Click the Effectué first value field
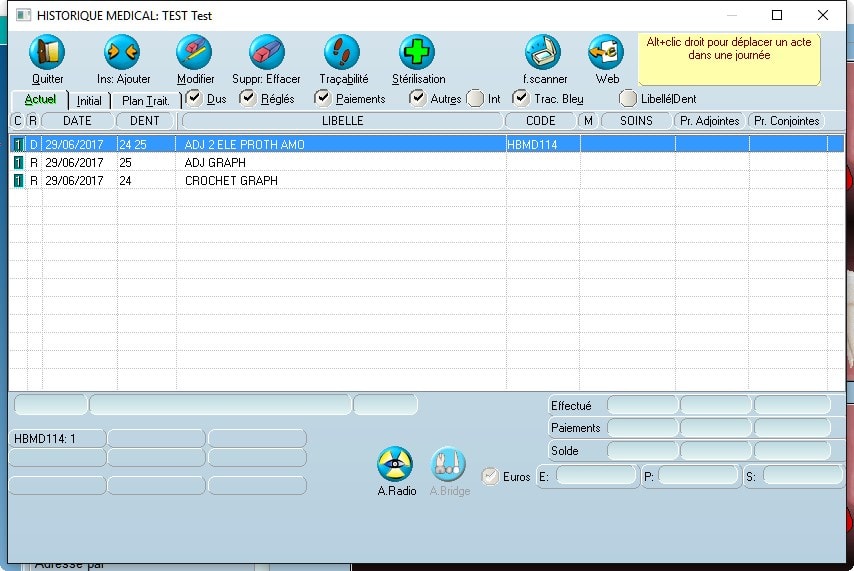The image size is (854, 571). tap(642, 405)
